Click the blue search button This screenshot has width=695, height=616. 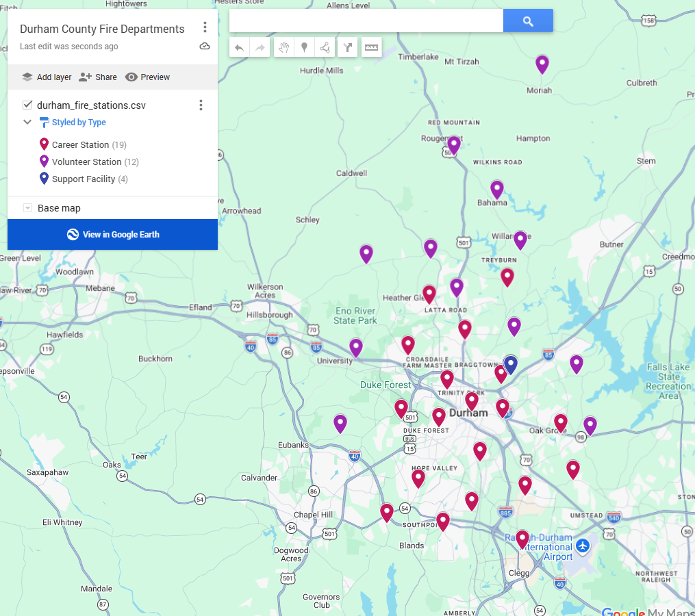point(528,21)
